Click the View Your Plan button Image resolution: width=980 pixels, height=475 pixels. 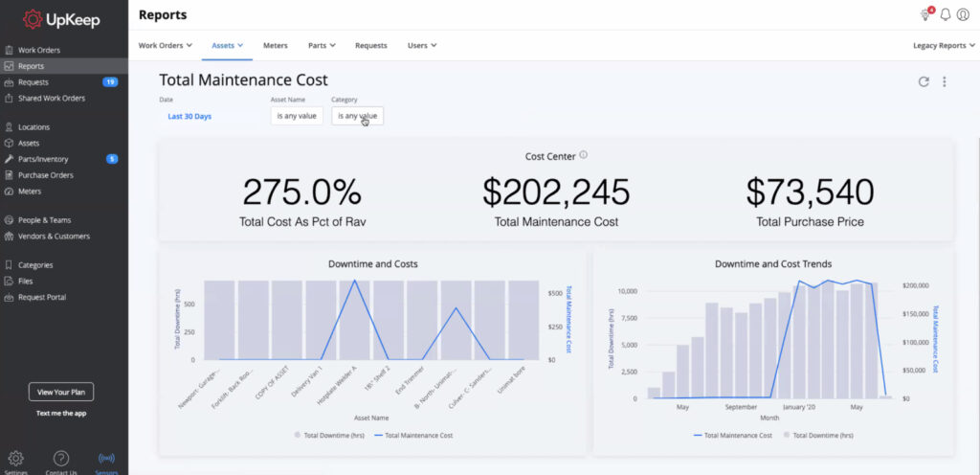61,392
